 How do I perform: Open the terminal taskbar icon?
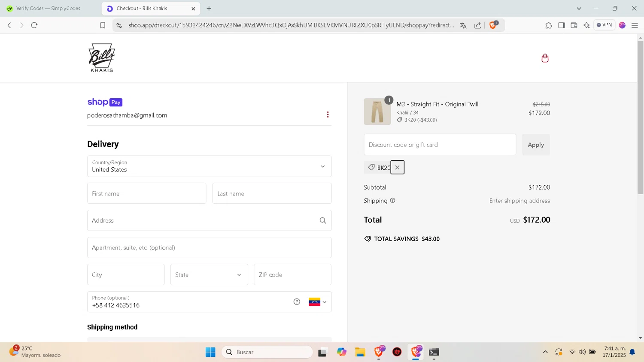tap(434, 352)
